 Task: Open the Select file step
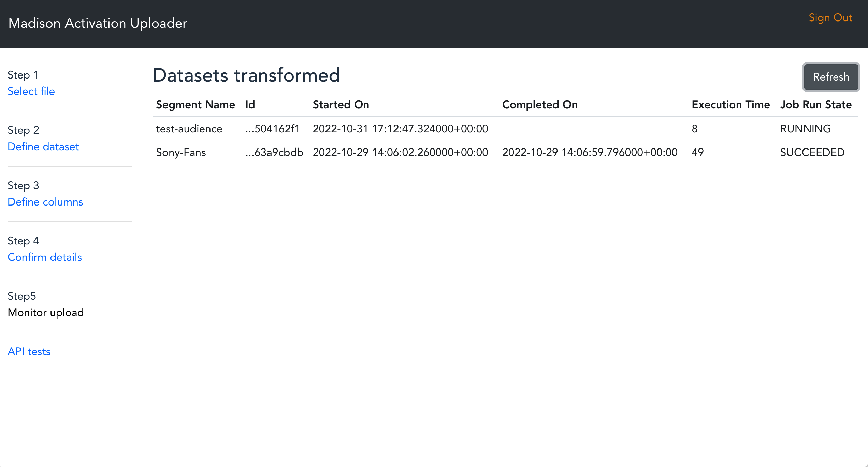pos(31,91)
